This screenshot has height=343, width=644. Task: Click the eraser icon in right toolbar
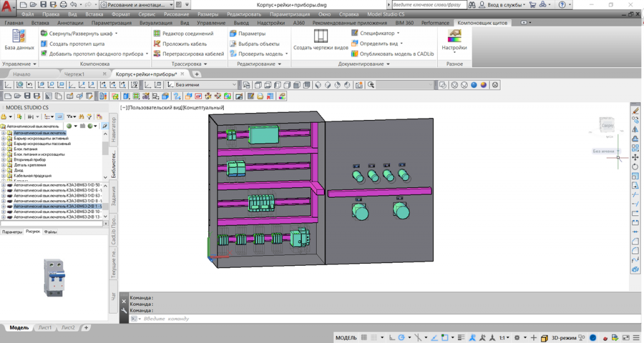click(x=635, y=111)
